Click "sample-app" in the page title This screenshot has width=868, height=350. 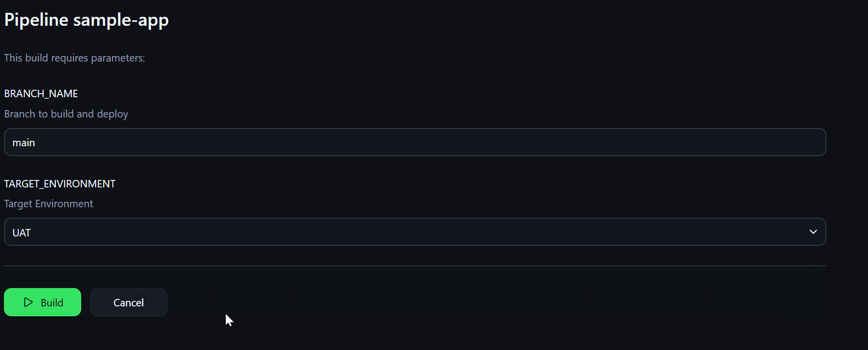tap(121, 20)
